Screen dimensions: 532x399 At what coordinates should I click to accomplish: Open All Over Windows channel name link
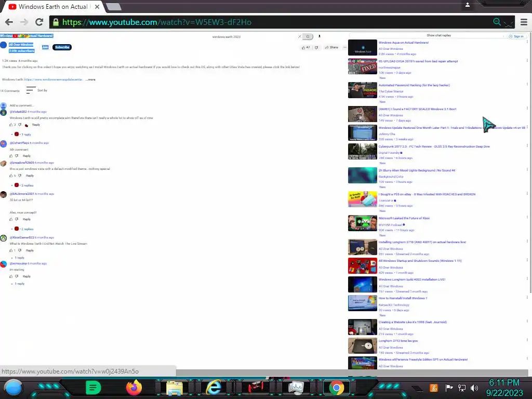tap(21, 45)
